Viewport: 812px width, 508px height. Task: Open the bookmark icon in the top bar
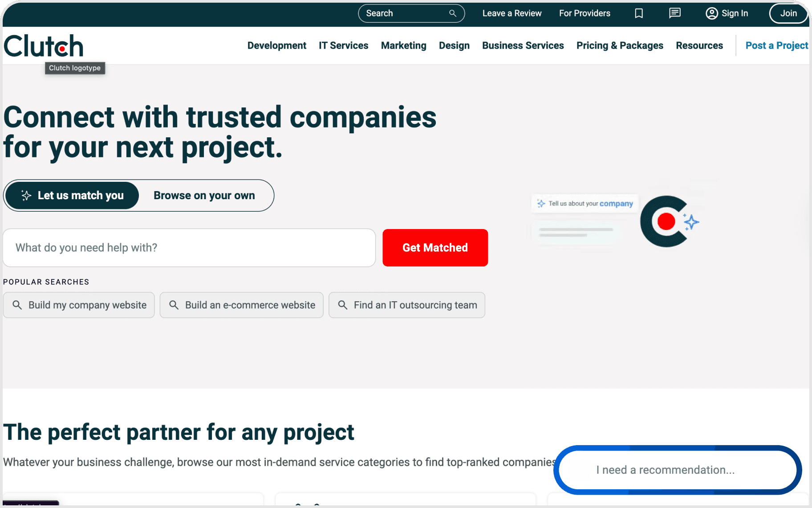pyautogui.click(x=639, y=13)
